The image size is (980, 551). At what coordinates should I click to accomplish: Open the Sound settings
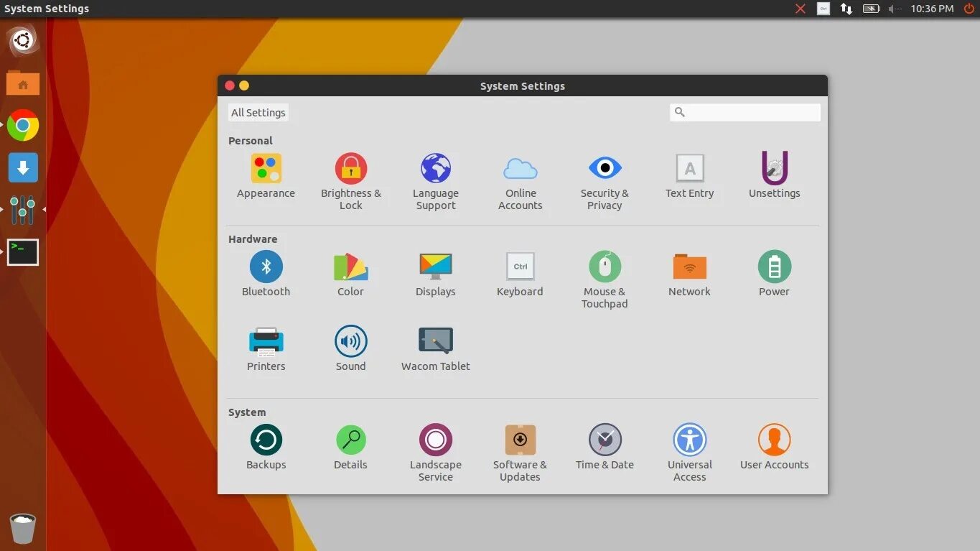pyautogui.click(x=350, y=345)
